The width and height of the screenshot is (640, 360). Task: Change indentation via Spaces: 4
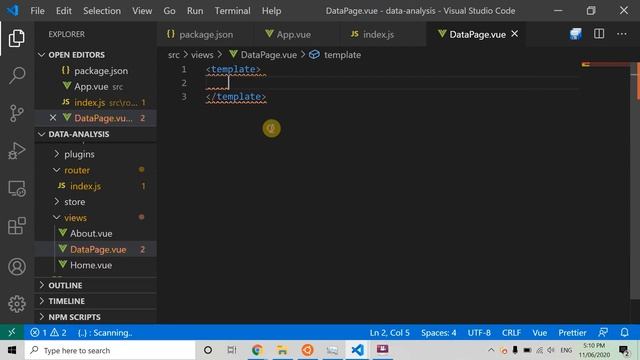pyautogui.click(x=439, y=333)
